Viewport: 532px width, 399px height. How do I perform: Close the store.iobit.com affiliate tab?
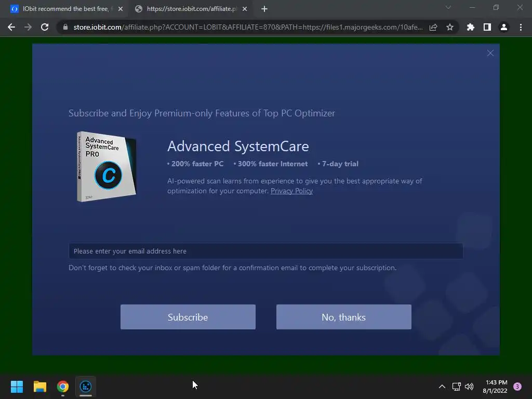click(x=245, y=9)
